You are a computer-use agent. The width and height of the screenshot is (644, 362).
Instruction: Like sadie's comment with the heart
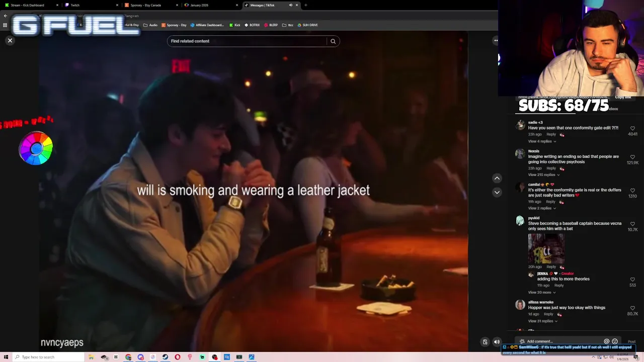[x=632, y=128]
